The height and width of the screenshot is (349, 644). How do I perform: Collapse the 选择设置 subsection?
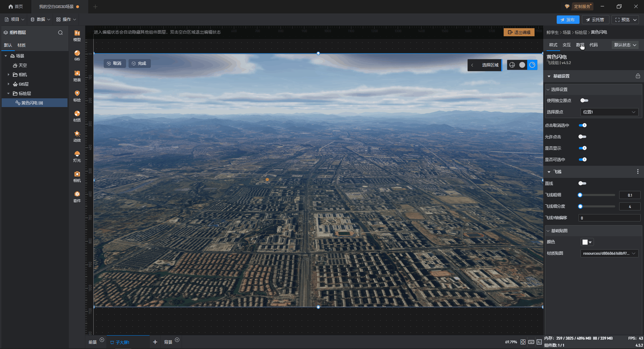click(x=548, y=90)
